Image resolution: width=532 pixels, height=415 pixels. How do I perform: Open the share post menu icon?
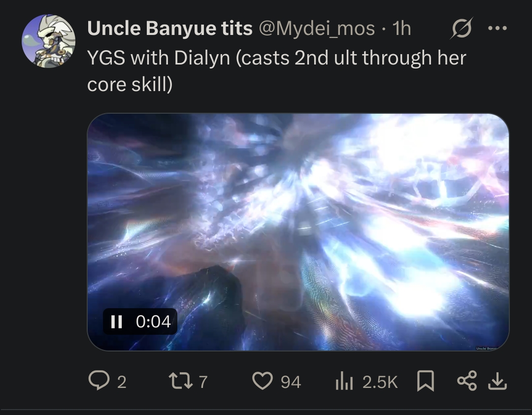467,381
